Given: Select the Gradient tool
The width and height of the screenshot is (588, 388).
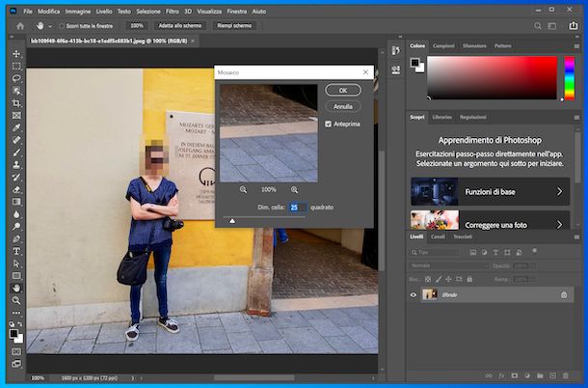Looking at the screenshot, I should 16,202.
